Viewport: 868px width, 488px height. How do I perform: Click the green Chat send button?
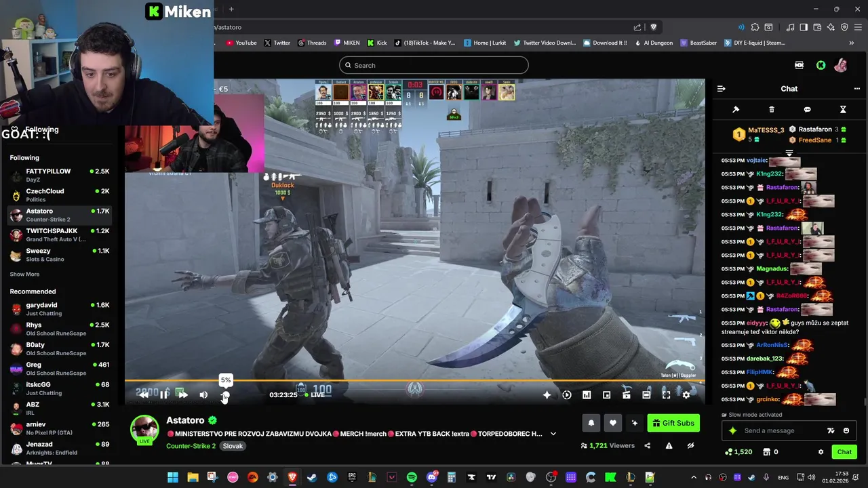(x=844, y=451)
